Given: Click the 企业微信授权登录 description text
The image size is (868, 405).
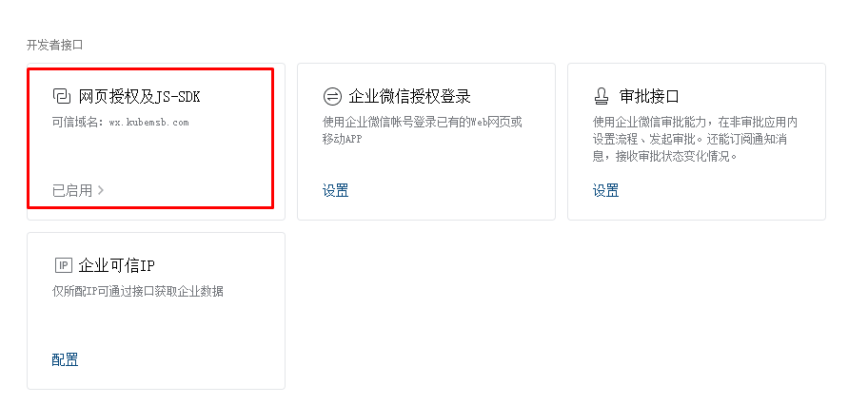Looking at the screenshot, I should 423,130.
